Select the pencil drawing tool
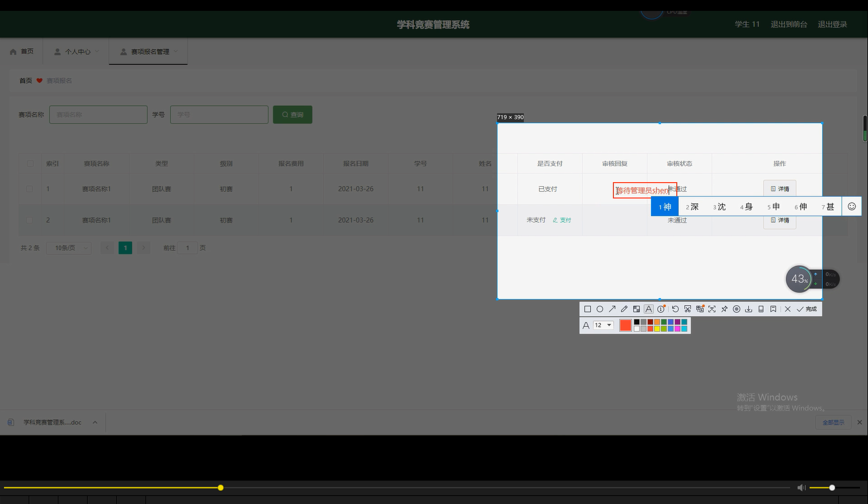 pos(624,309)
